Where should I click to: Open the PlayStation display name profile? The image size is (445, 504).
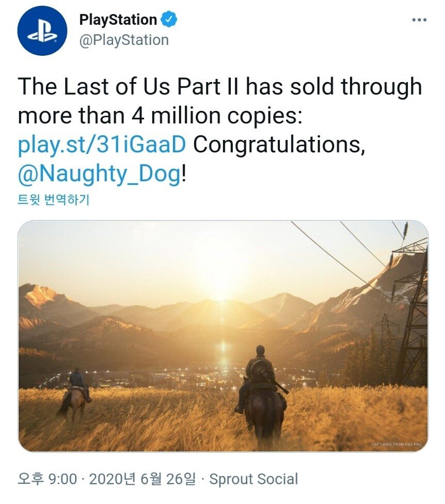pos(118,20)
